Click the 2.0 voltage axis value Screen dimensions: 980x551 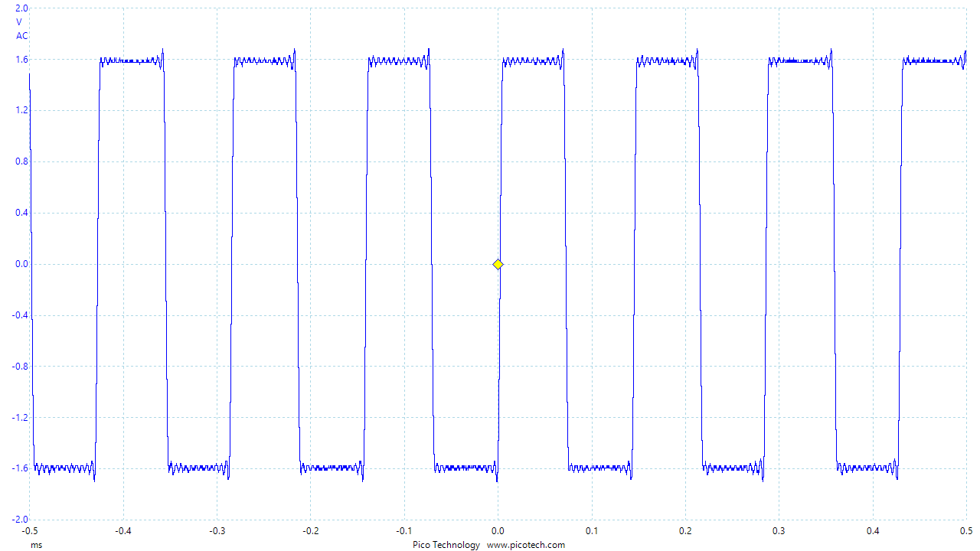point(21,8)
